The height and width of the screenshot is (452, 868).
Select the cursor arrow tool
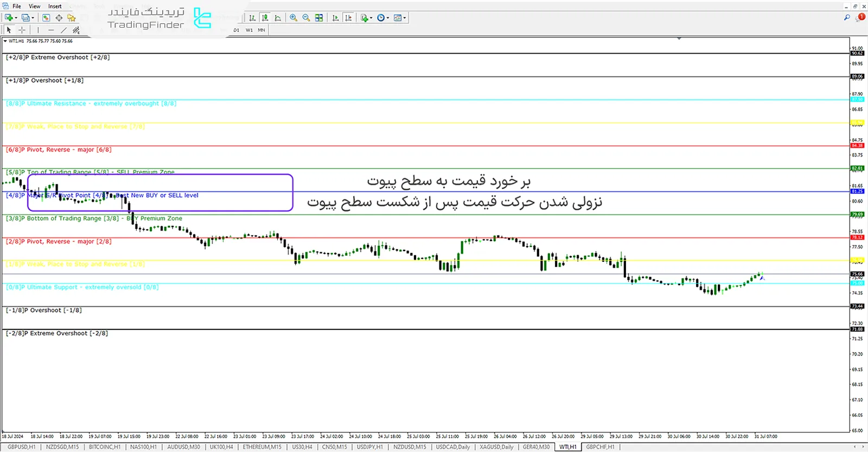click(x=9, y=30)
